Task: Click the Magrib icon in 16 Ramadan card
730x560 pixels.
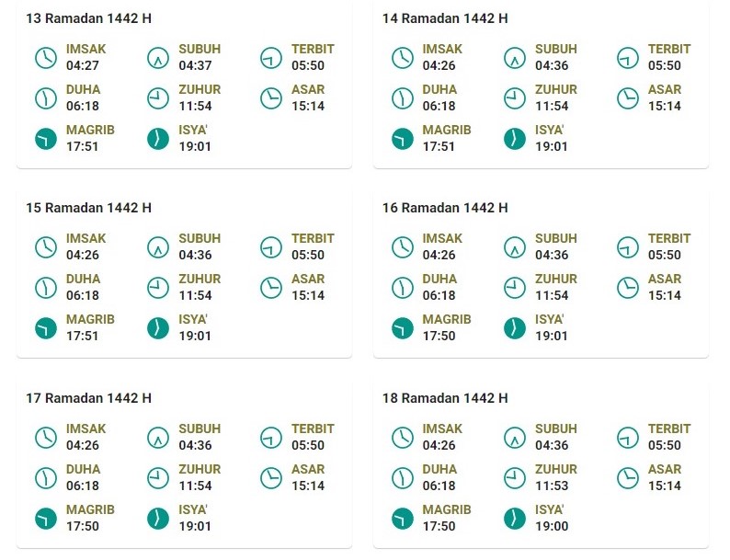Action: pyautogui.click(x=403, y=328)
